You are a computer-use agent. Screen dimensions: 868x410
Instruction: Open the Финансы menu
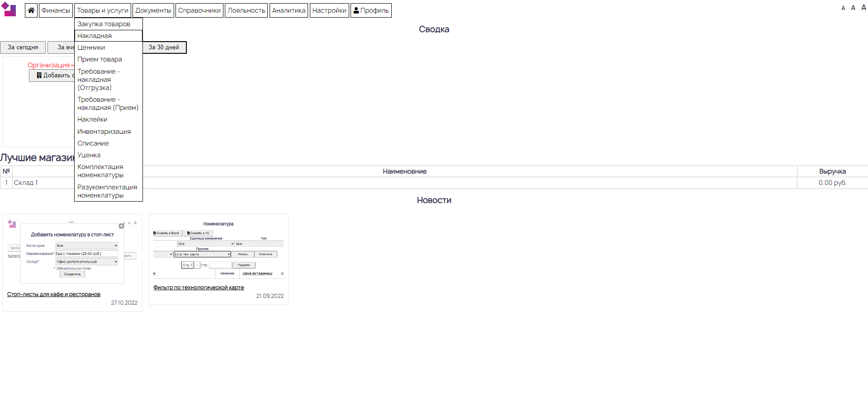coord(56,10)
